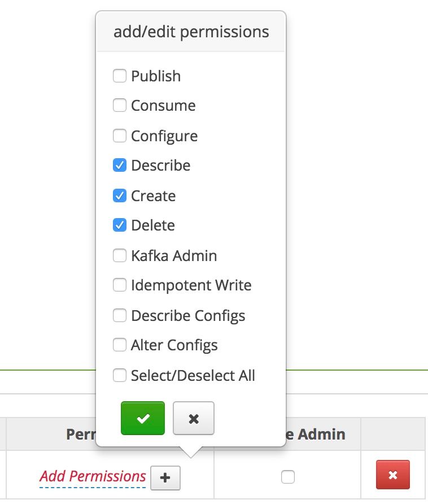Tick the checkbox in the Admin column
The image size is (428, 504).
coord(288,477)
